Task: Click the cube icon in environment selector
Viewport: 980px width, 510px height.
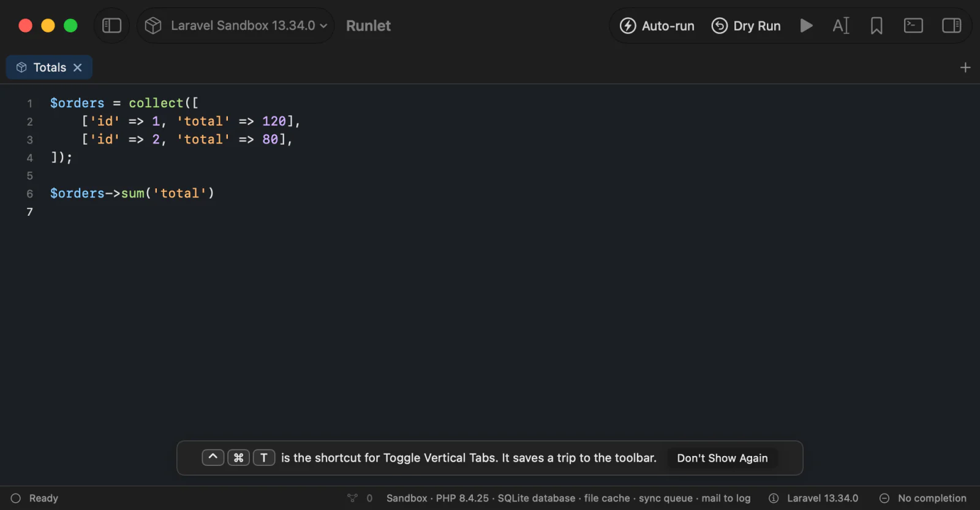Action: click(x=153, y=26)
